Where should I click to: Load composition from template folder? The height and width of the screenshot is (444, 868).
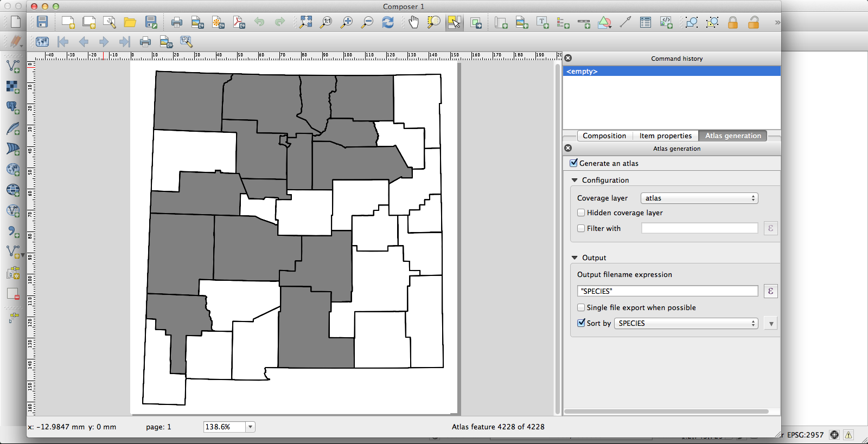(x=130, y=22)
